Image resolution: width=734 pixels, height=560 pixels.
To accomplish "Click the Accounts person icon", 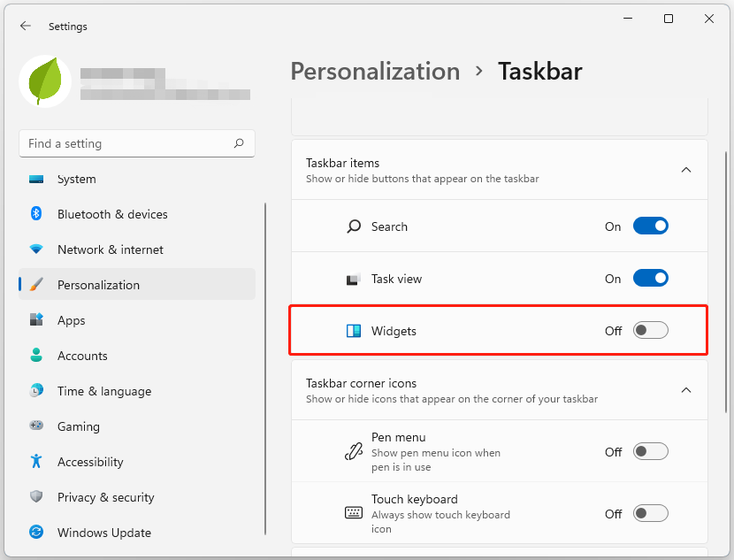I will point(36,355).
